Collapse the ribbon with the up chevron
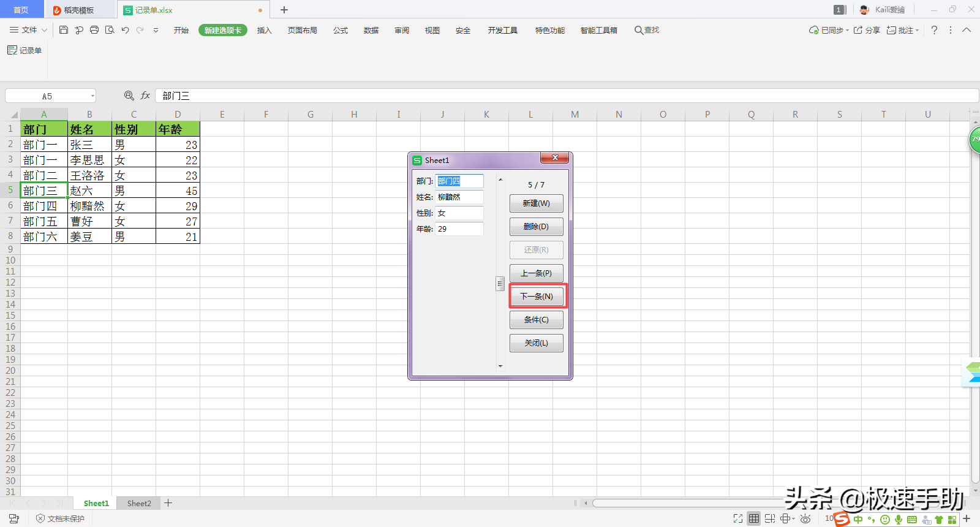 pyautogui.click(x=967, y=30)
